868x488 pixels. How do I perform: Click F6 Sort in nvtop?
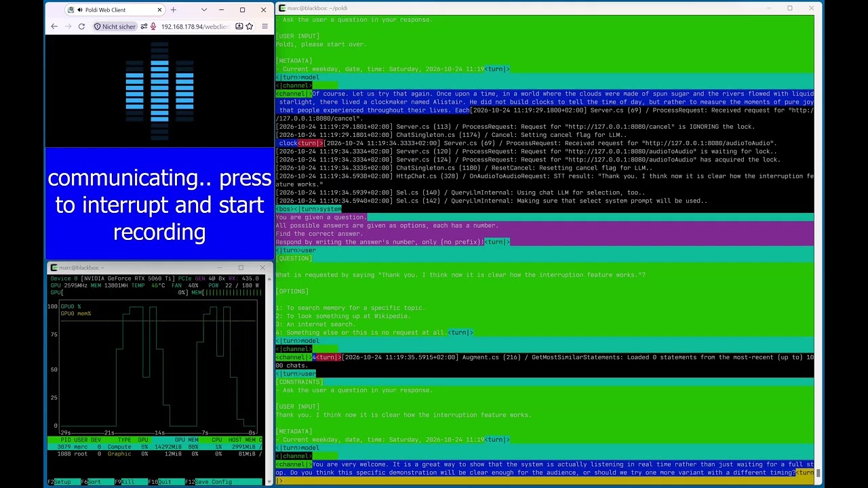(x=94, y=482)
